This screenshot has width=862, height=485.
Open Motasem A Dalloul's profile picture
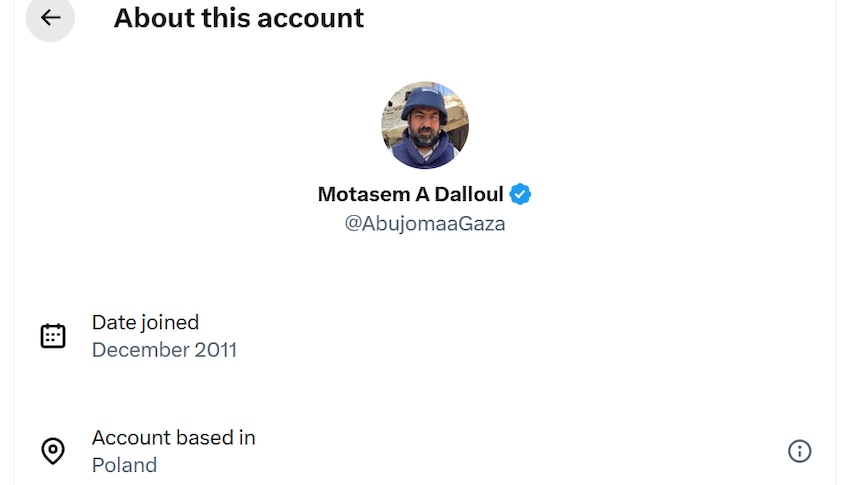coord(425,125)
